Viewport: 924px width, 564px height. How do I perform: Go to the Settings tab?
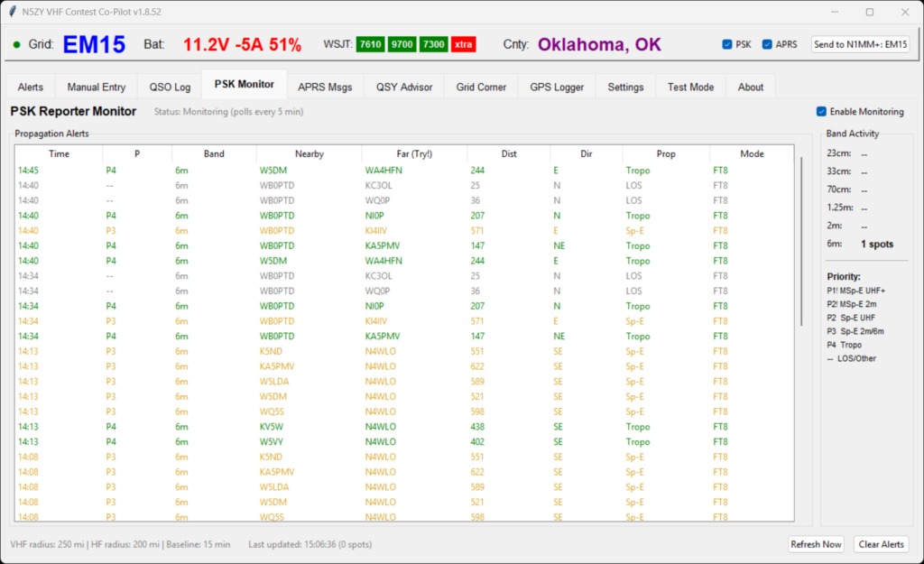coord(625,88)
